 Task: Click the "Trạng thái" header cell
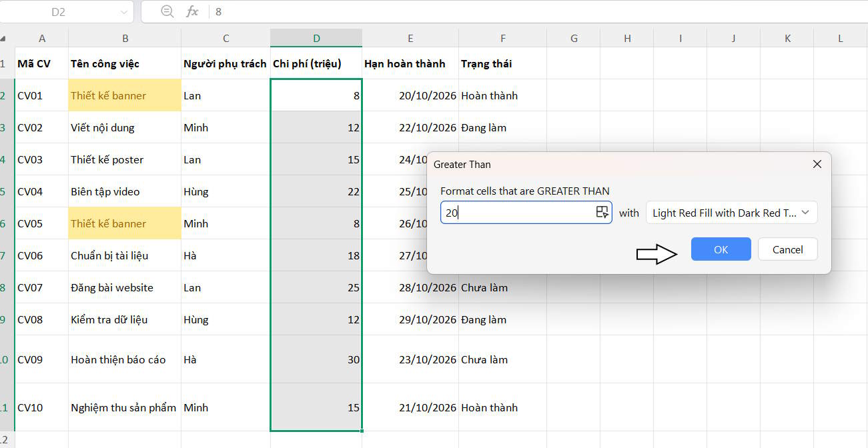point(503,63)
